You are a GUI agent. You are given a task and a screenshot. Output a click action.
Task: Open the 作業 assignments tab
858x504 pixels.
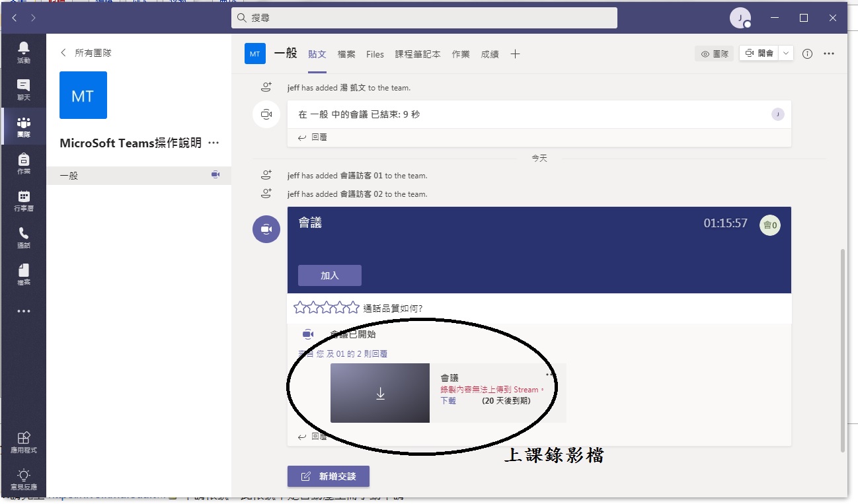coord(461,54)
